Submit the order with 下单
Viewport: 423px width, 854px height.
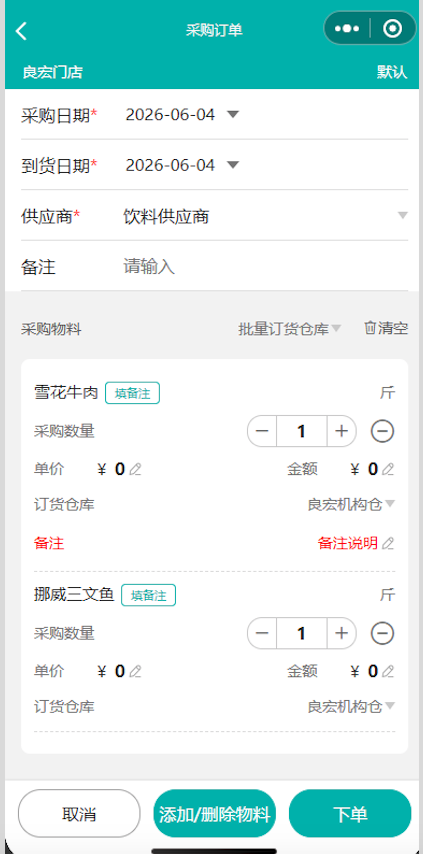pos(350,813)
